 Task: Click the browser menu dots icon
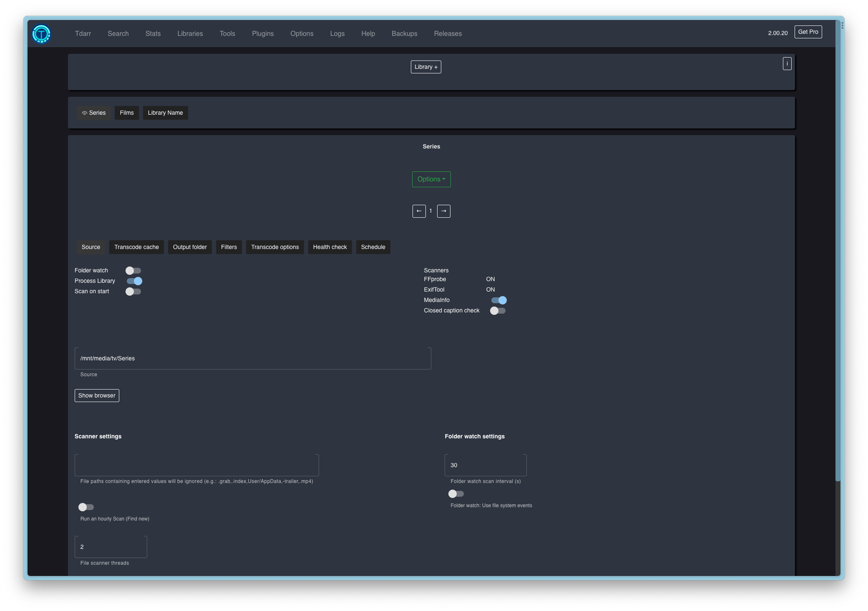(x=842, y=26)
